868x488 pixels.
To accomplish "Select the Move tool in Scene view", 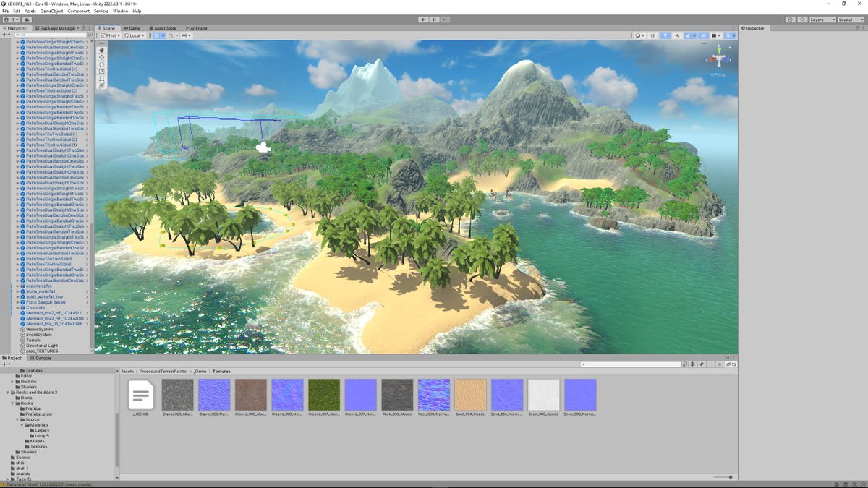I will [x=102, y=57].
